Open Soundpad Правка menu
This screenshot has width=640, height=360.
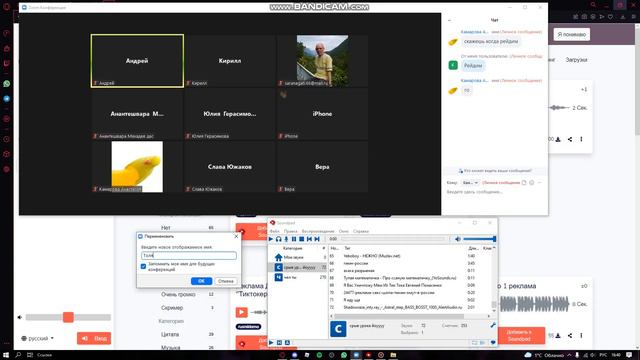[x=291, y=231]
